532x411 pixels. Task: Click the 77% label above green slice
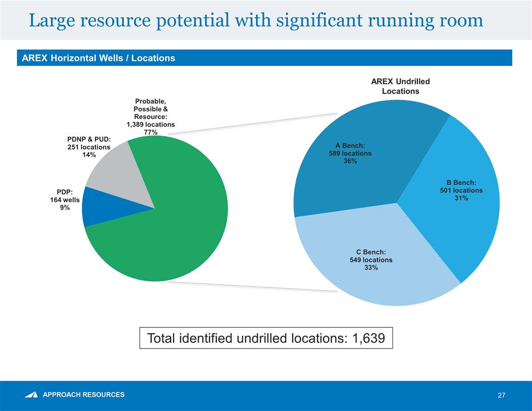coord(151,132)
